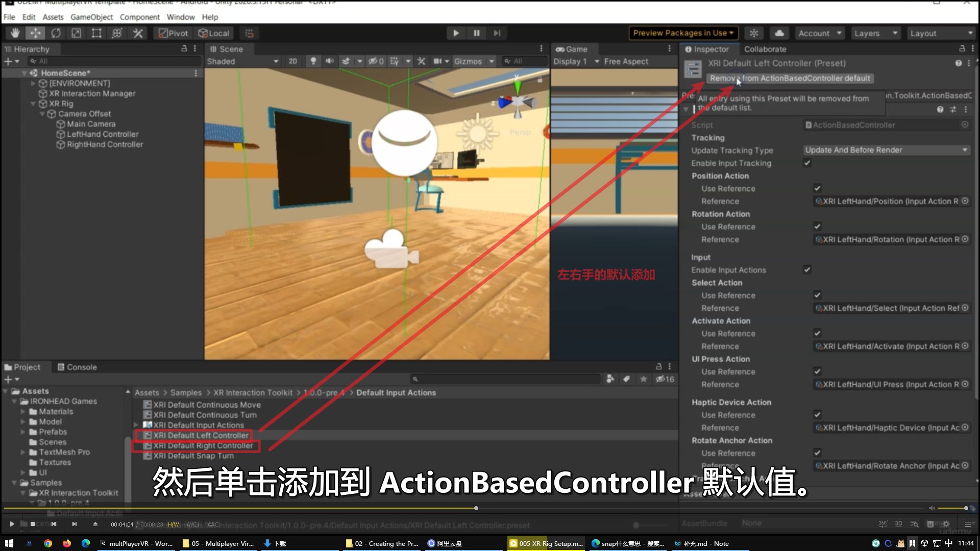
Task: Toggle Rotation Action Use Reference checkbox
Action: pyautogui.click(x=817, y=227)
